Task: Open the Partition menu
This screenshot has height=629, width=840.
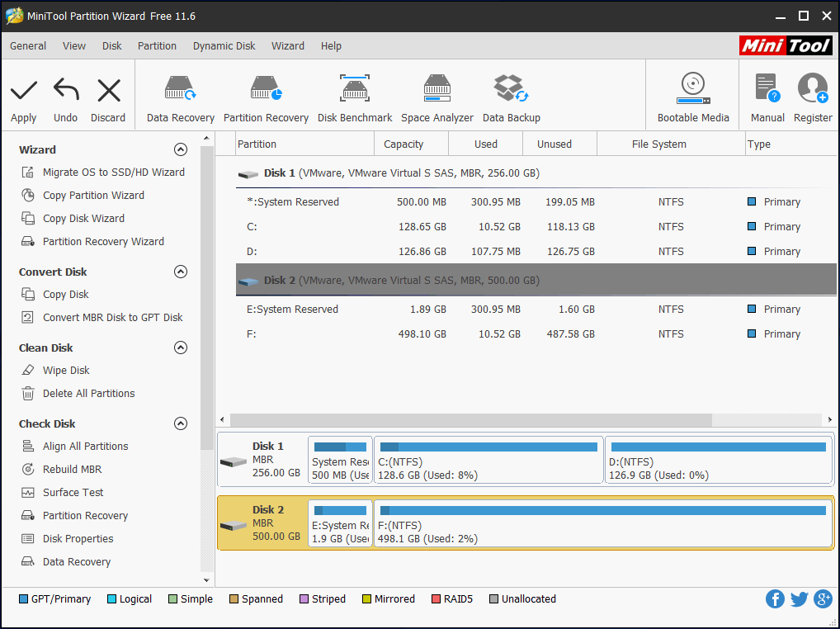Action: (157, 46)
